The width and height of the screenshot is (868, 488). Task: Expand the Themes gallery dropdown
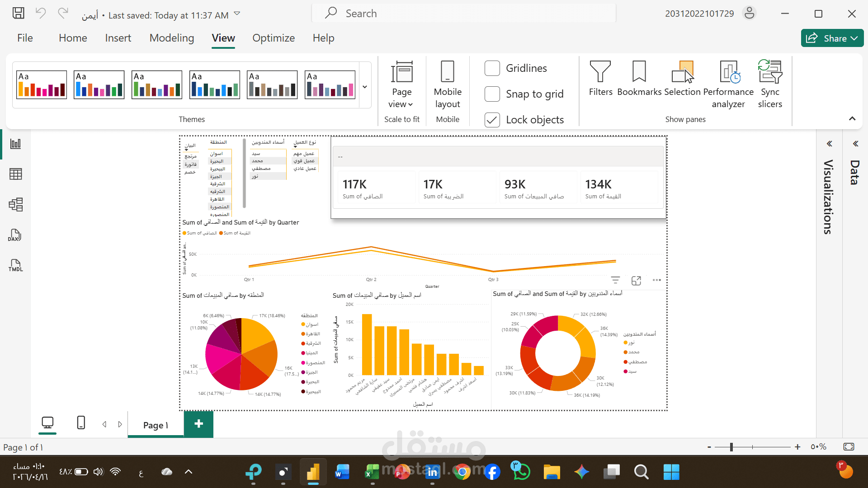pyautogui.click(x=364, y=87)
